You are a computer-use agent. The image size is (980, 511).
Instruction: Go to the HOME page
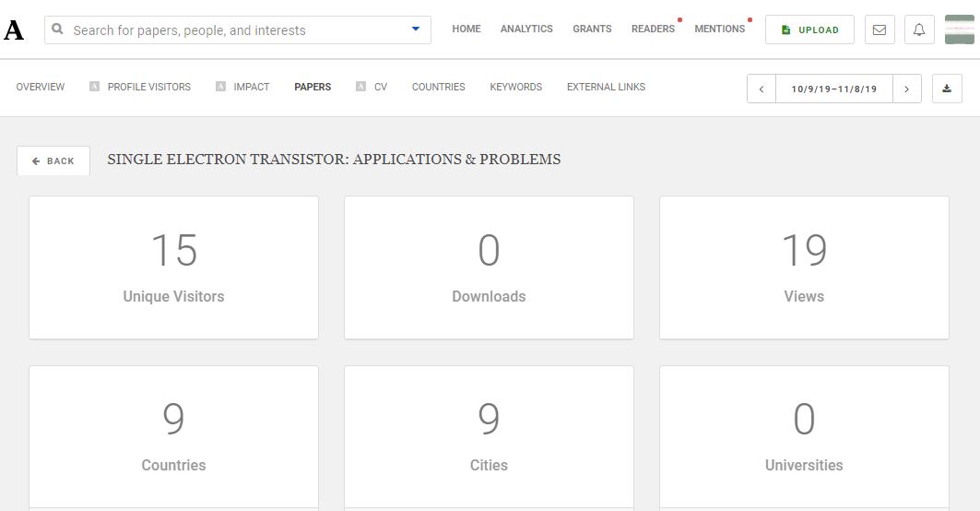click(466, 29)
